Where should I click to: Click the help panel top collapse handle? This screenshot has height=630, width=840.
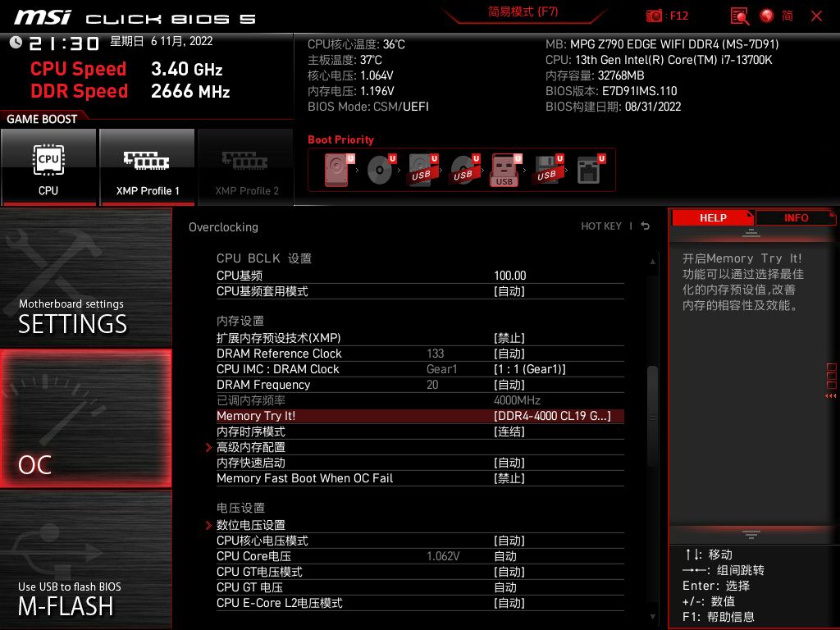[751, 233]
